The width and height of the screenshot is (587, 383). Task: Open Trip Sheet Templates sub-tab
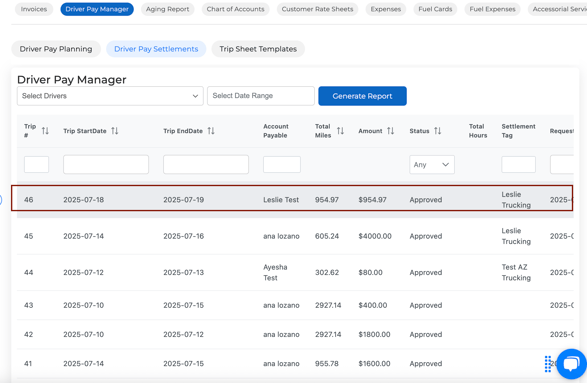click(x=258, y=49)
